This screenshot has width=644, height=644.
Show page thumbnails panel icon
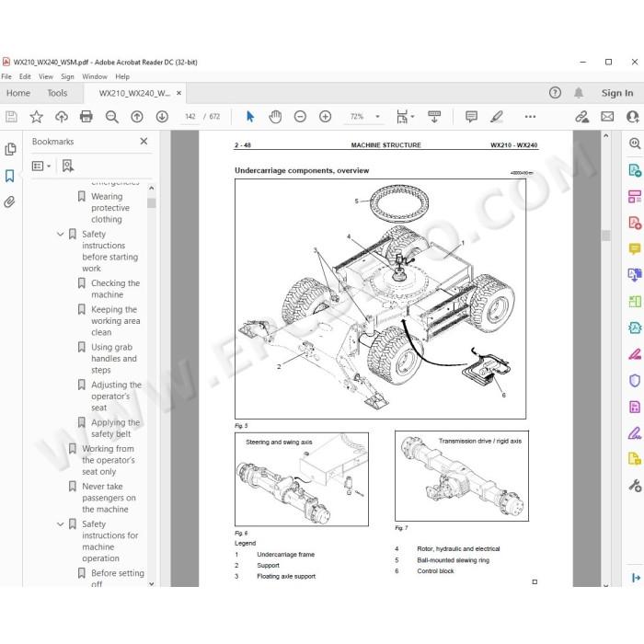pyautogui.click(x=10, y=149)
